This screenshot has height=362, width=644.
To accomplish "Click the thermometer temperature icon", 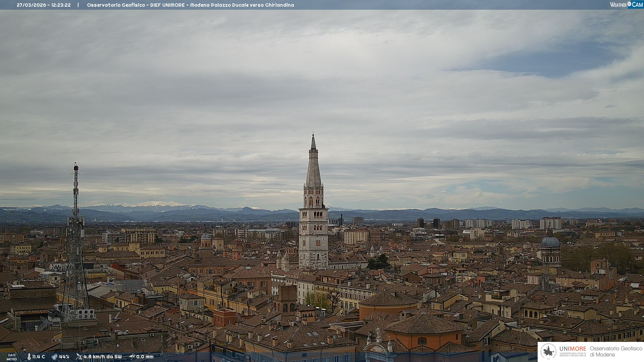I will click(29, 357).
